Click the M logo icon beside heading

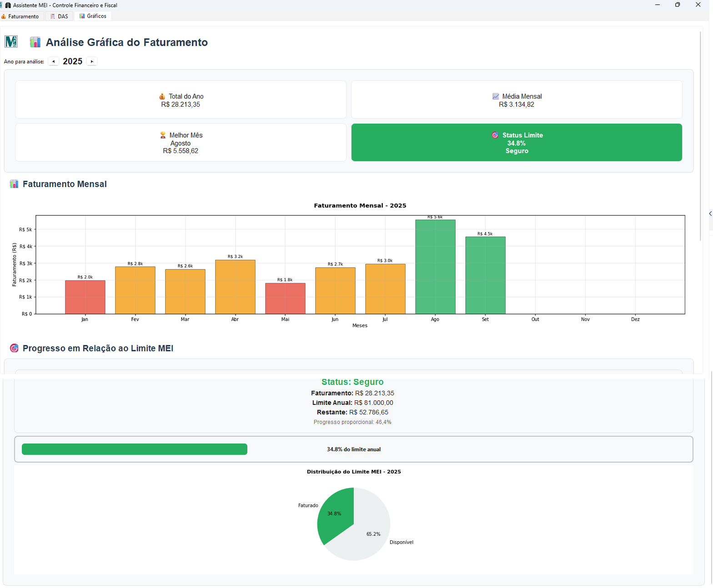pos(11,42)
